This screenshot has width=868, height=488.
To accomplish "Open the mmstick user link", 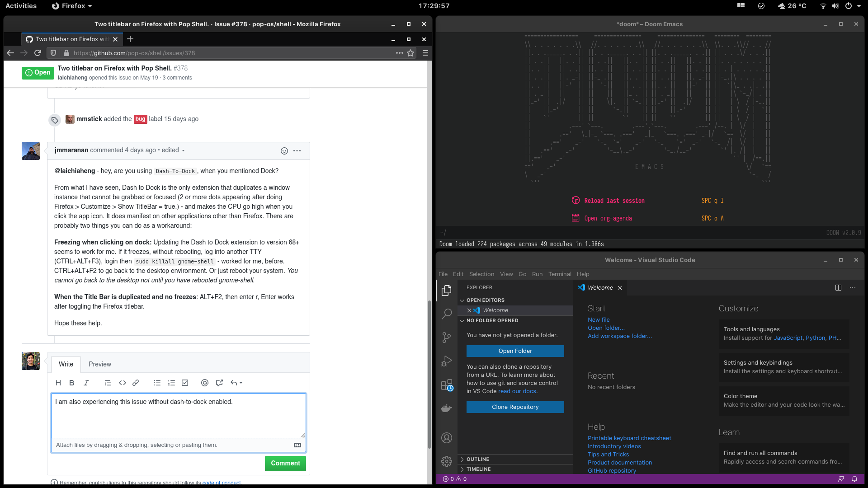I will pyautogui.click(x=89, y=119).
